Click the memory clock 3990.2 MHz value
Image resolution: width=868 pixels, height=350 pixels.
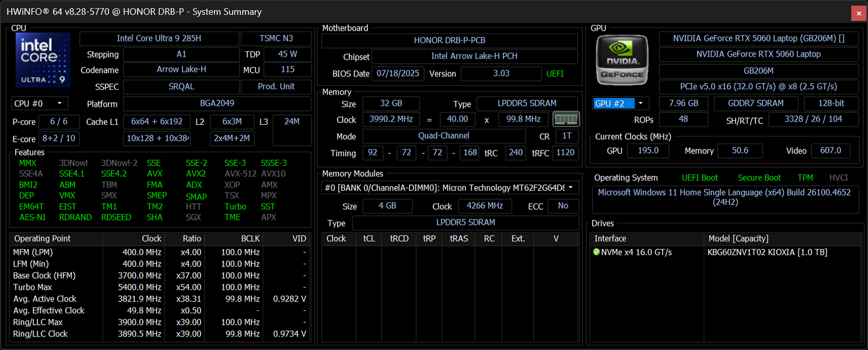coord(390,120)
